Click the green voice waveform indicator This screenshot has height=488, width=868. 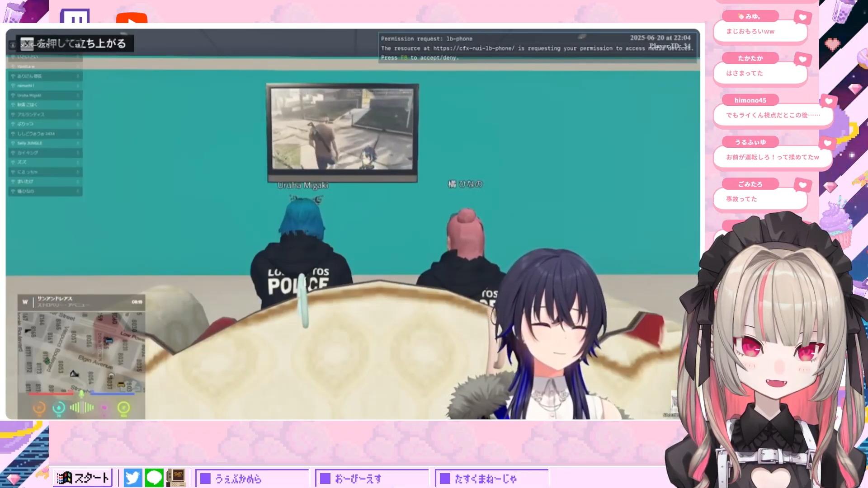pos(82,408)
